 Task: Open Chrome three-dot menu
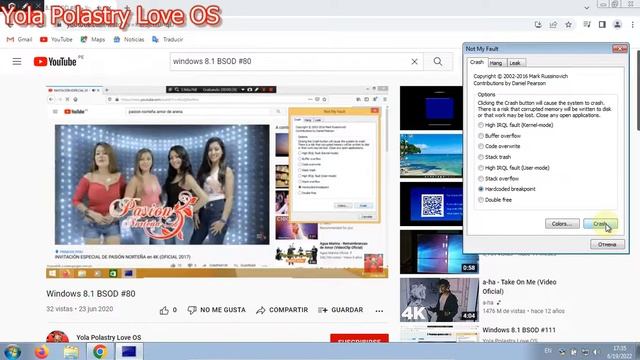tap(632, 25)
